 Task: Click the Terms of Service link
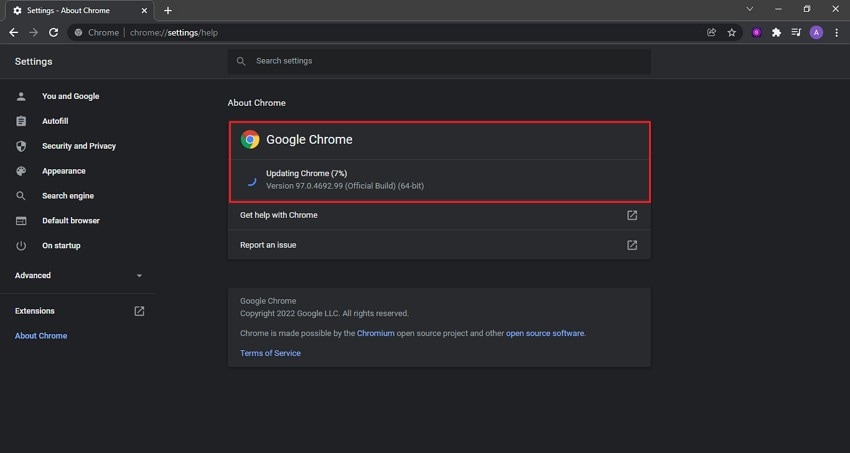(x=270, y=353)
